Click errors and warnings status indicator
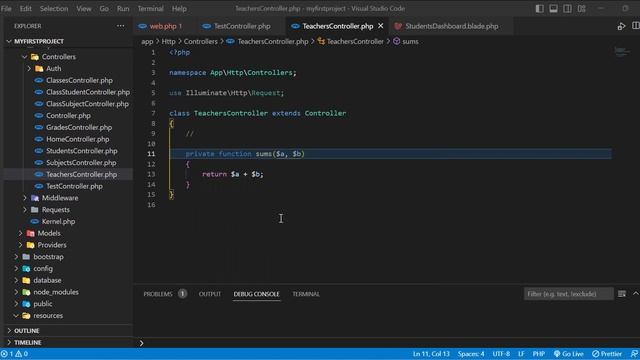640x360 pixels. [x=15, y=354]
